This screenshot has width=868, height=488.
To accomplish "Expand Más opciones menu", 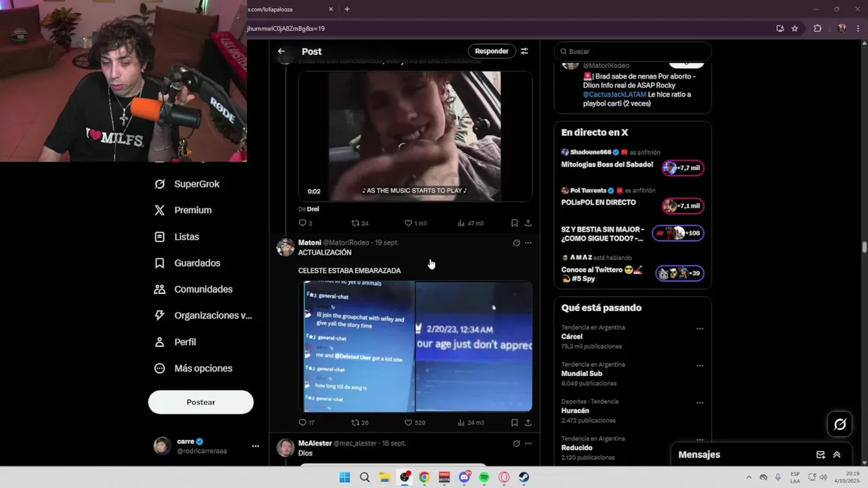I will click(x=194, y=369).
